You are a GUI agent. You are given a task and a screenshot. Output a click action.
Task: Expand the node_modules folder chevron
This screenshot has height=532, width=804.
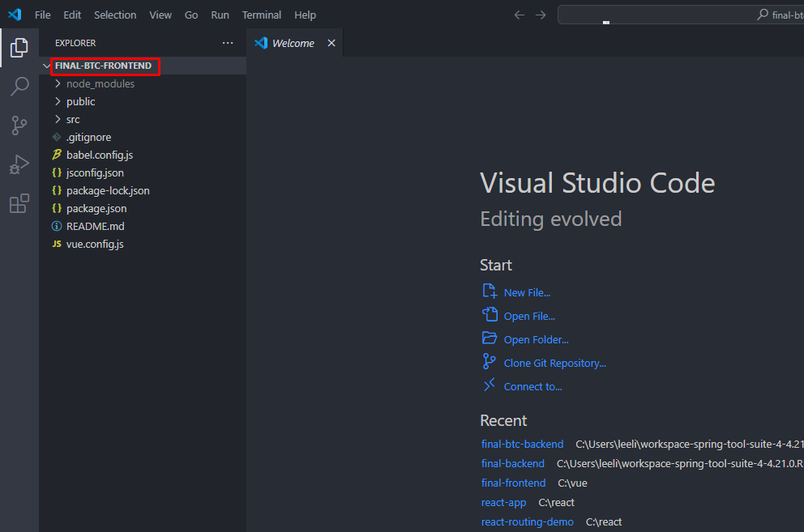tap(58, 83)
